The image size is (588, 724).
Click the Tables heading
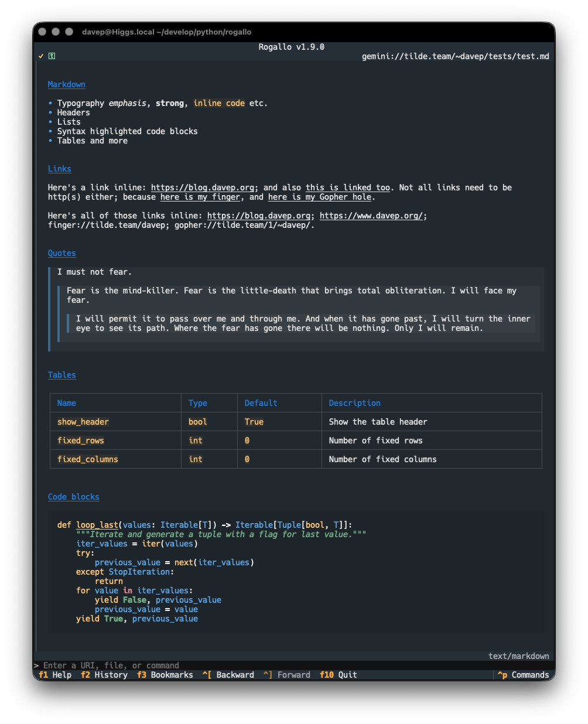62,375
